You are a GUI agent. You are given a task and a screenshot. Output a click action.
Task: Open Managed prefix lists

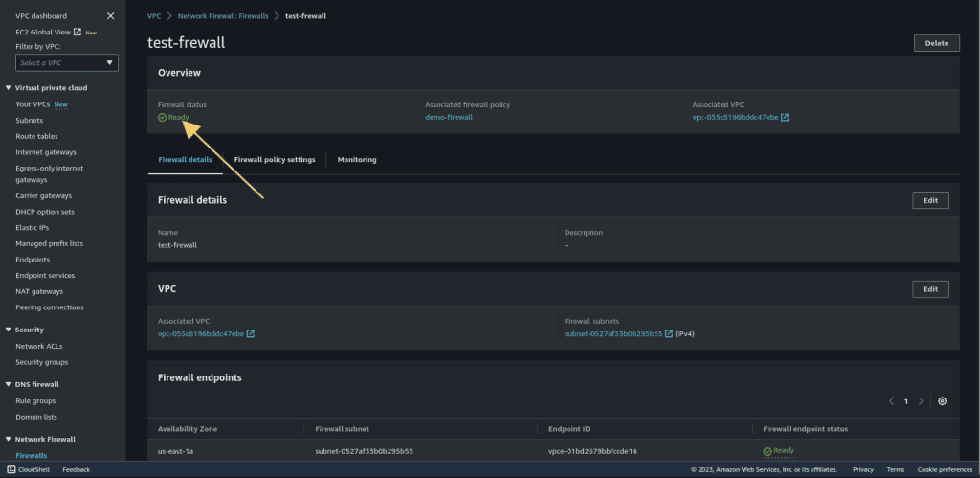coord(50,244)
